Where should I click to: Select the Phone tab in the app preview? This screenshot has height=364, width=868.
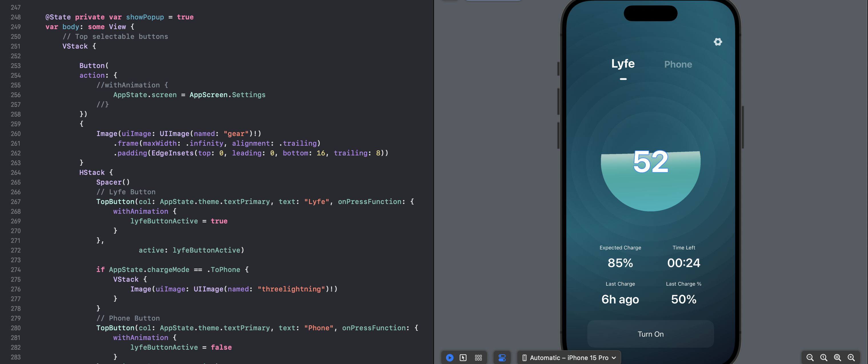(x=678, y=64)
